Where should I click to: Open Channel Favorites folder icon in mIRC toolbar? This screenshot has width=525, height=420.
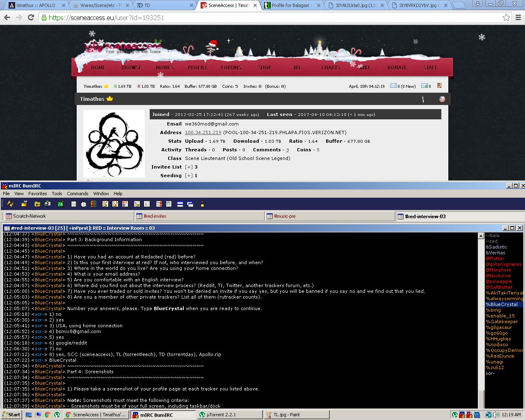(x=37, y=204)
